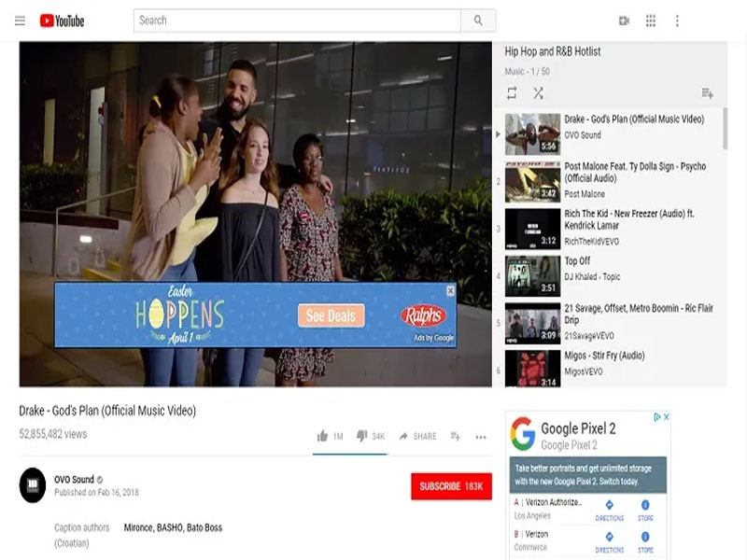Open the upload video camera icon
Screen dimensions: 747x560
click(625, 21)
